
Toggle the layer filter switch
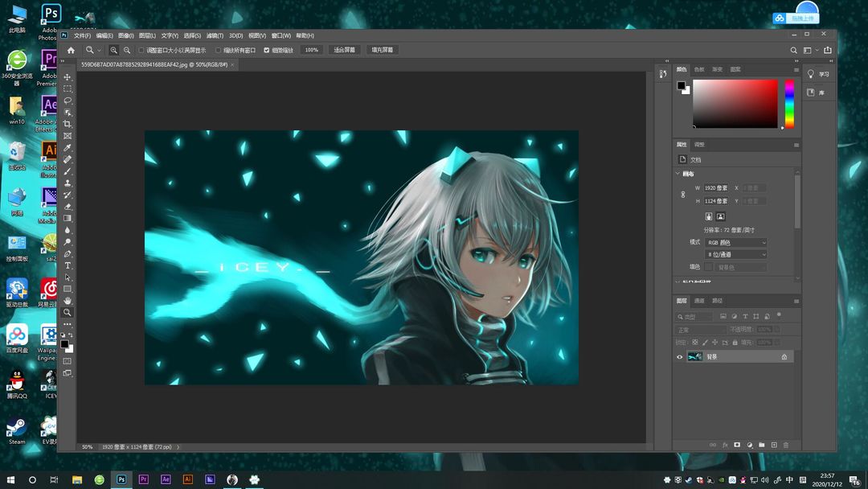779,315
